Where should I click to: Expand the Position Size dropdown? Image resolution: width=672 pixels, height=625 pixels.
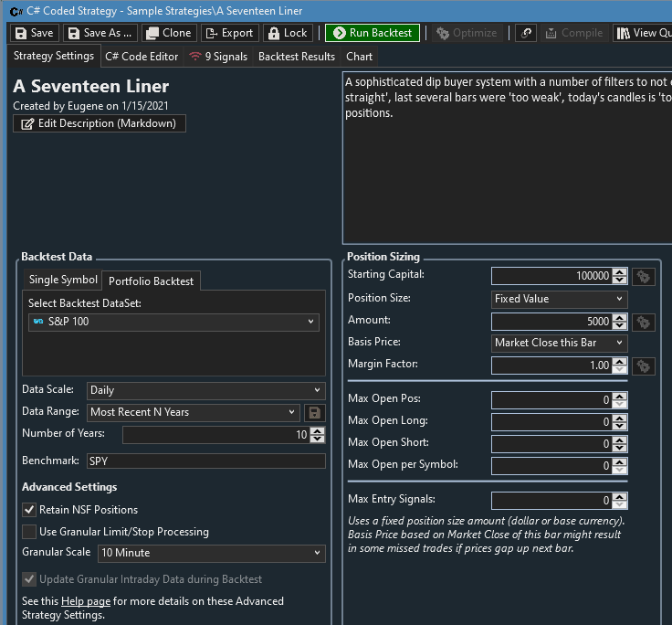point(559,299)
